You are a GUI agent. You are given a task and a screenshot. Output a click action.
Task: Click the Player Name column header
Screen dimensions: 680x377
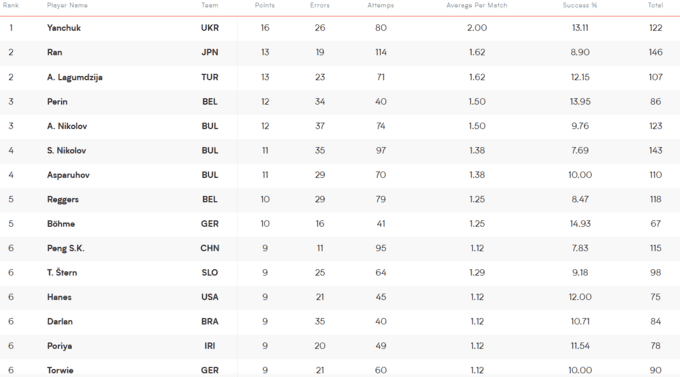(x=67, y=5)
